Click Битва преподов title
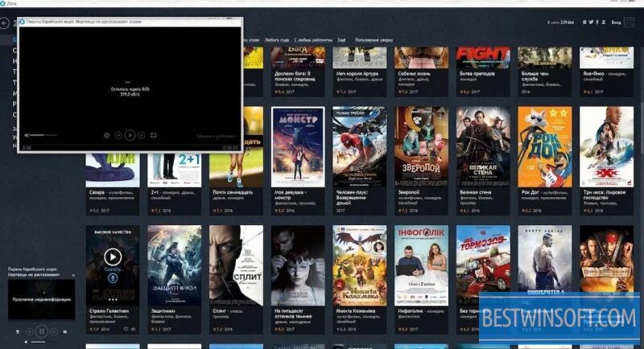Image resolution: width=644 pixels, height=349 pixels. tap(477, 74)
